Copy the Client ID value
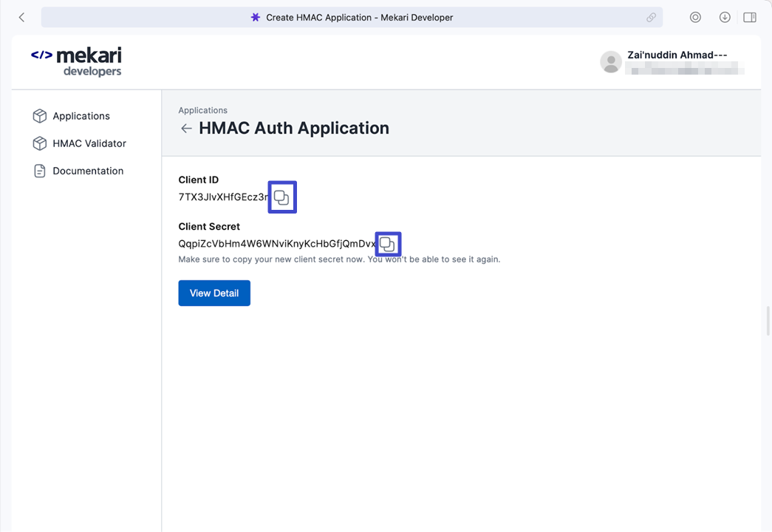The width and height of the screenshot is (772, 532). click(281, 197)
